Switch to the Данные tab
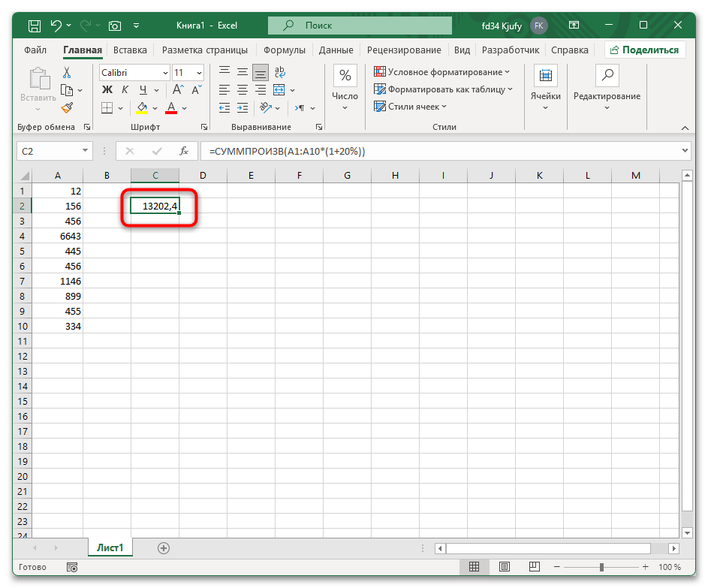 (x=336, y=50)
